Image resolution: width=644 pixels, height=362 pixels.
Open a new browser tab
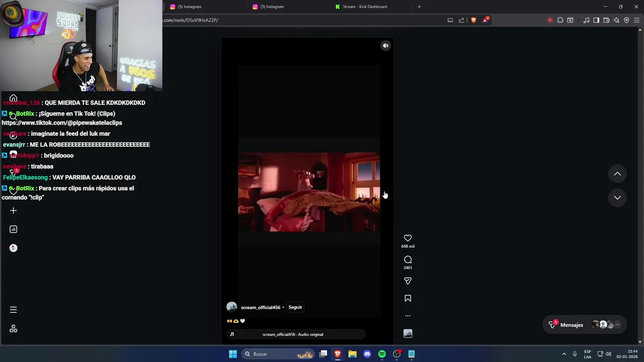tap(419, 7)
